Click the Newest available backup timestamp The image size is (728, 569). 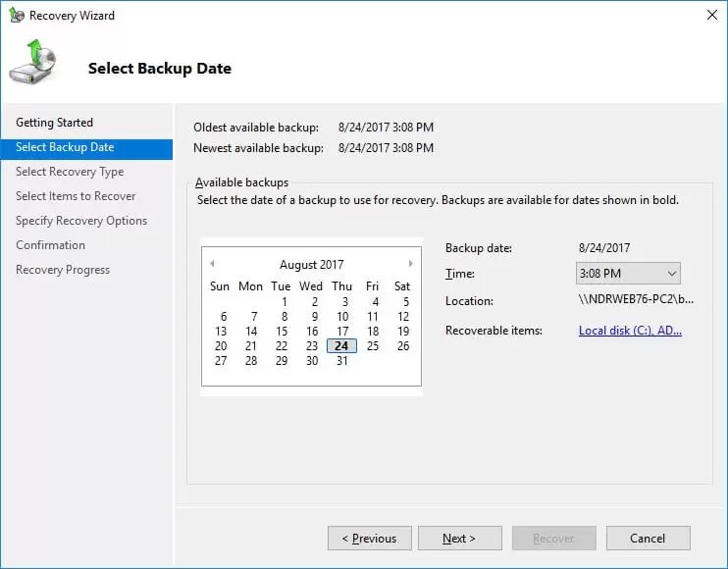tap(386, 148)
